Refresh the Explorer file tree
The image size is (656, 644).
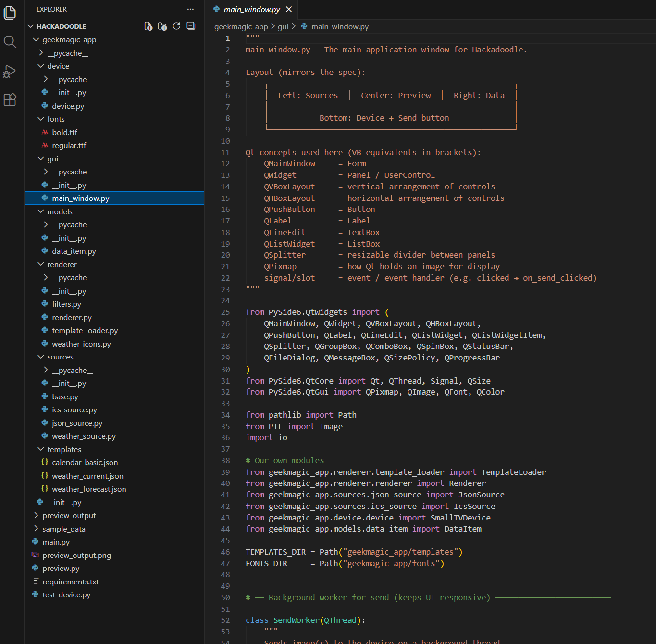(176, 26)
